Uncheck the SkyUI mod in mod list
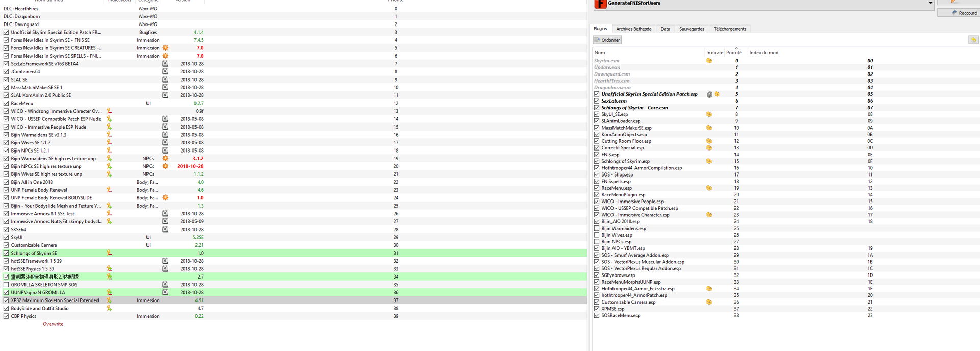Viewport: 980px width, 351px height. pos(6,237)
